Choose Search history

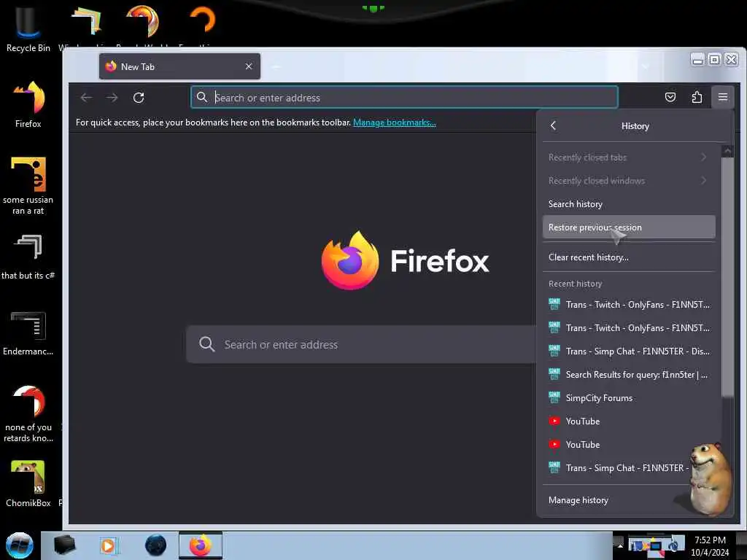(628, 204)
